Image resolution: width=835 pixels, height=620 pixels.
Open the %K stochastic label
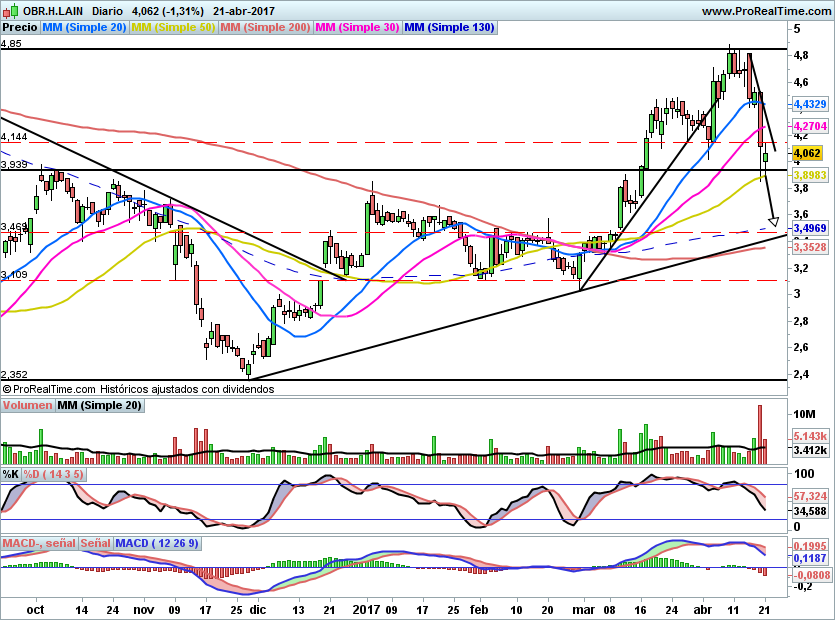click(11, 474)
